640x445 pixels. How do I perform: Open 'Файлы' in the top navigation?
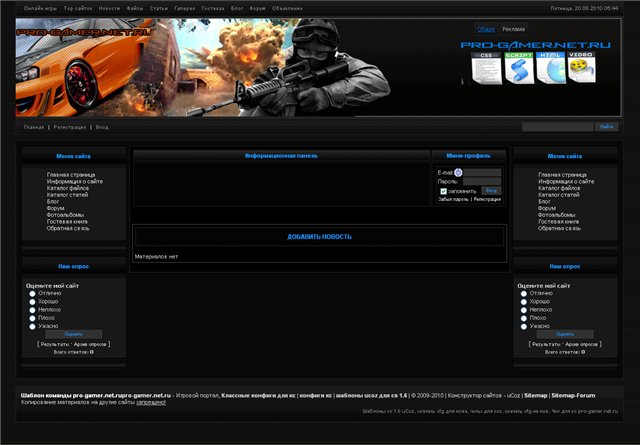coord(135,8)
